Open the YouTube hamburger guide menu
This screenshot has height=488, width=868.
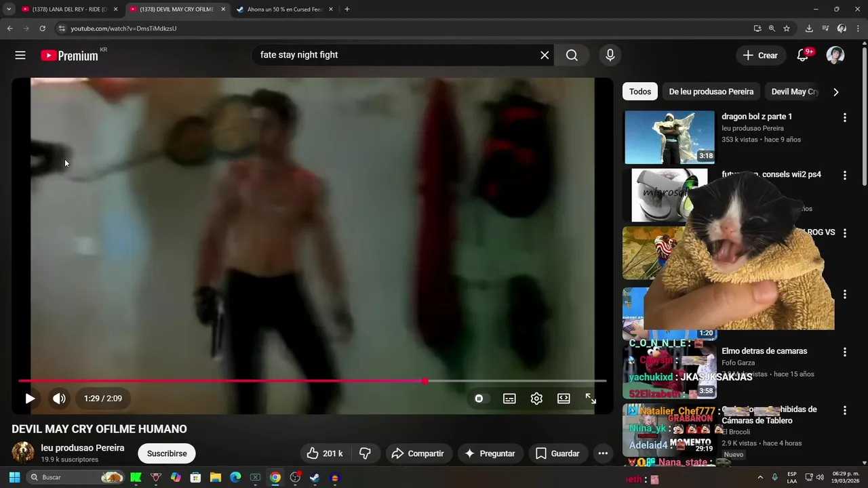pos(20,56)
